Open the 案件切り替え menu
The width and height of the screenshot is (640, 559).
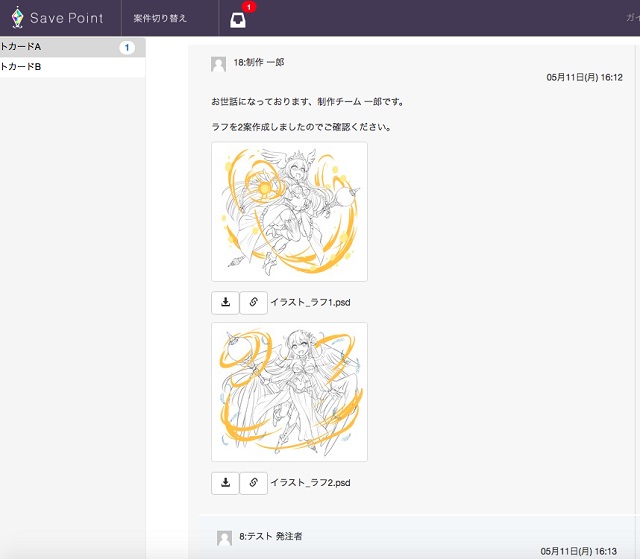tap(160, 18)
